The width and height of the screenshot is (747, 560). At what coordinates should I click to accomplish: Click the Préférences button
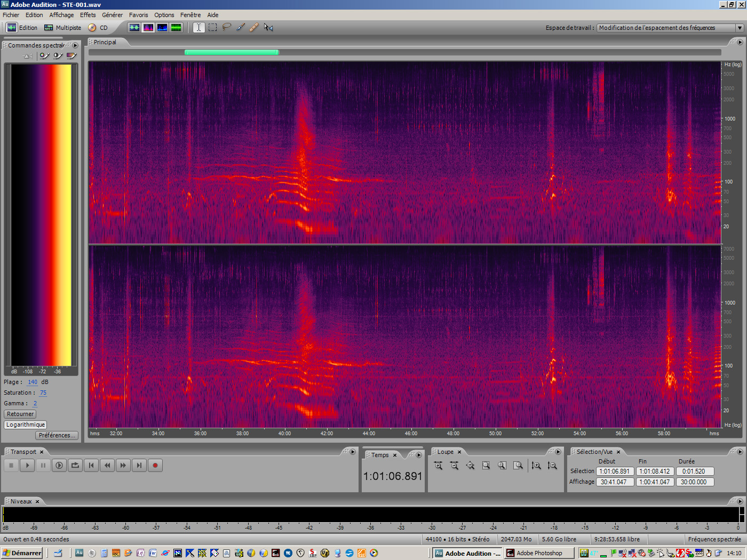[57, 435]
